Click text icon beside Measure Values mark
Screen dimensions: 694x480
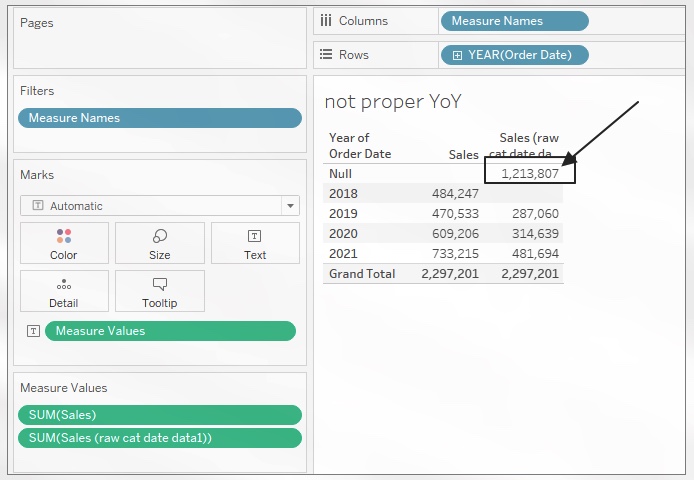coord(34,331)
